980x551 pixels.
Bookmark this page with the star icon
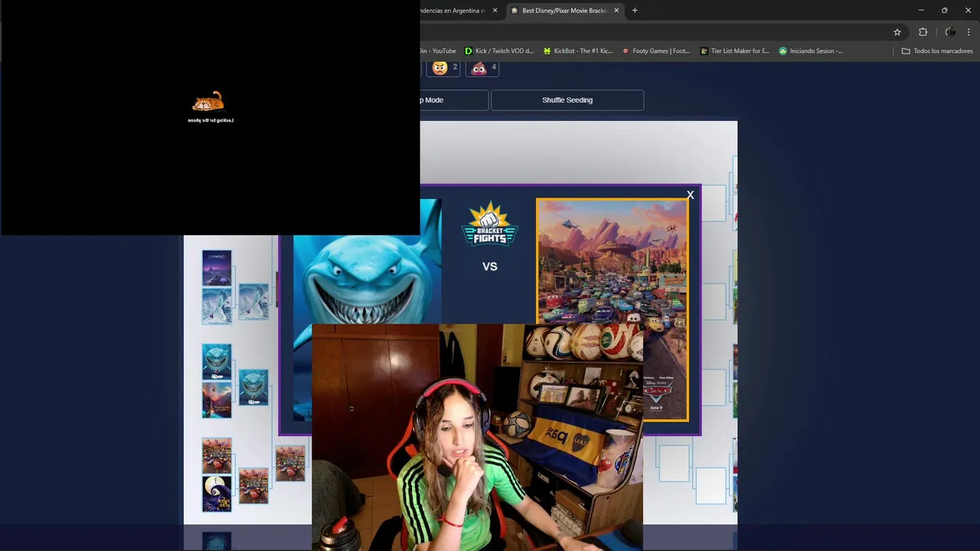pos(897,32)
